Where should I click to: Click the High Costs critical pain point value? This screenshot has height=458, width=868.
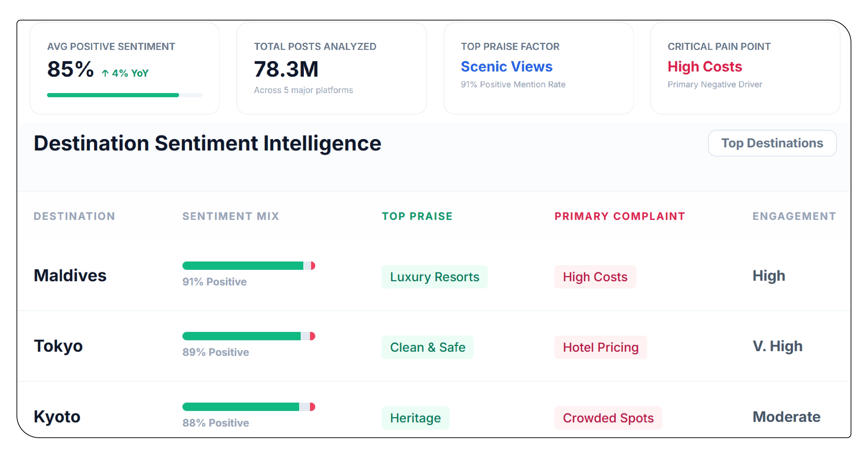point(705,67)
